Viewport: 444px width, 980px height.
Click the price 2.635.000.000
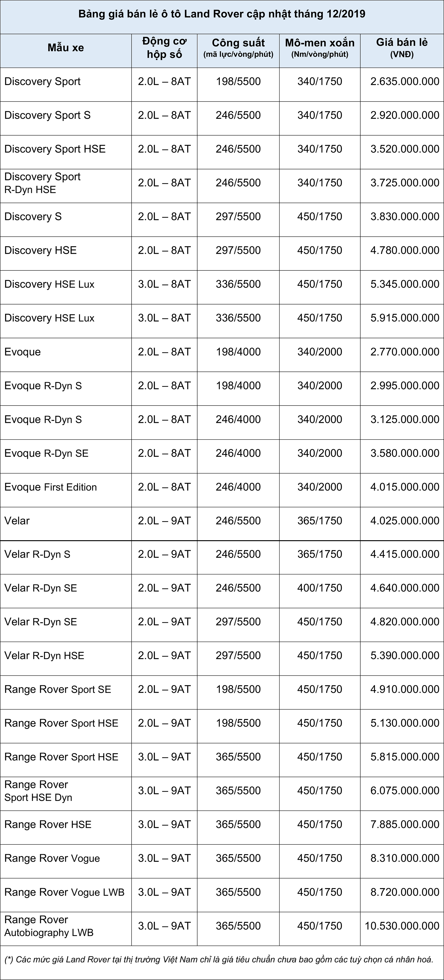pos(404,81)
